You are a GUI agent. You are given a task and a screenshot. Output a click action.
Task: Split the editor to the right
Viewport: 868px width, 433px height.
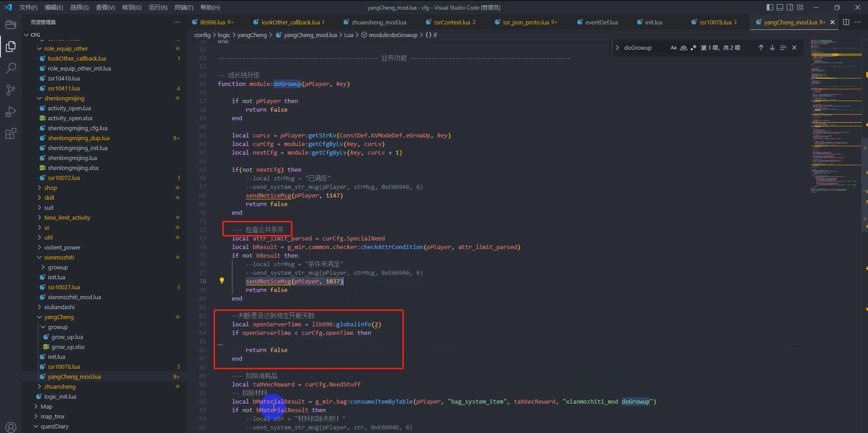[x=846, y=22]
